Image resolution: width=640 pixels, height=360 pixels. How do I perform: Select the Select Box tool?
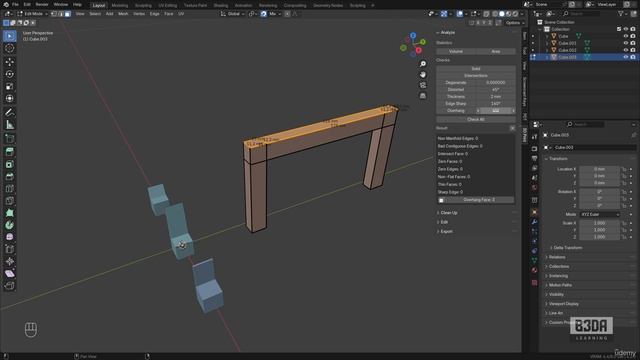[x=9, y=36]
